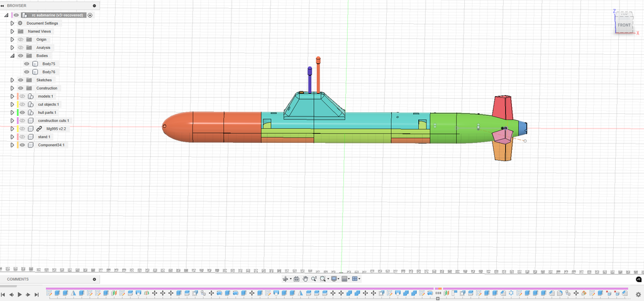
Task: Click the purple color bar of construction cuts:1
Action: [18, 120]
